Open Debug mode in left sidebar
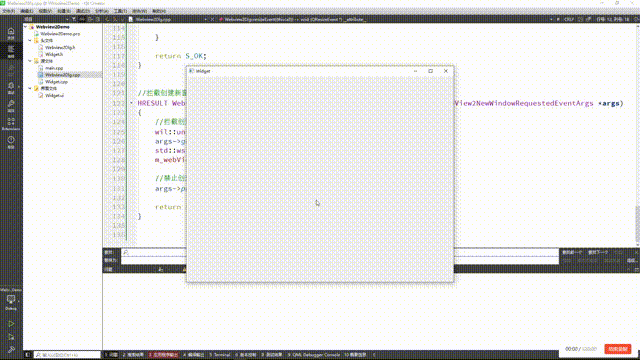Screen dimensions: 640x360 click(x=11, y=88)
